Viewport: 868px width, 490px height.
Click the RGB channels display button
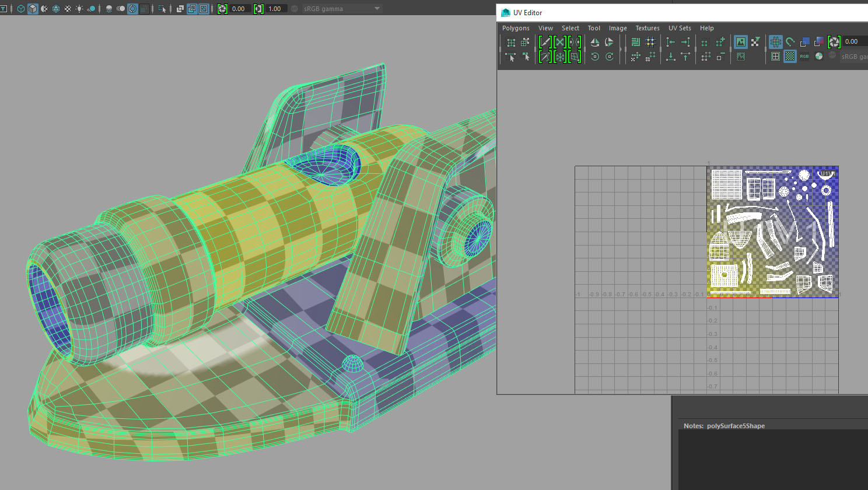pyautogui.click(x=804, y=57)
